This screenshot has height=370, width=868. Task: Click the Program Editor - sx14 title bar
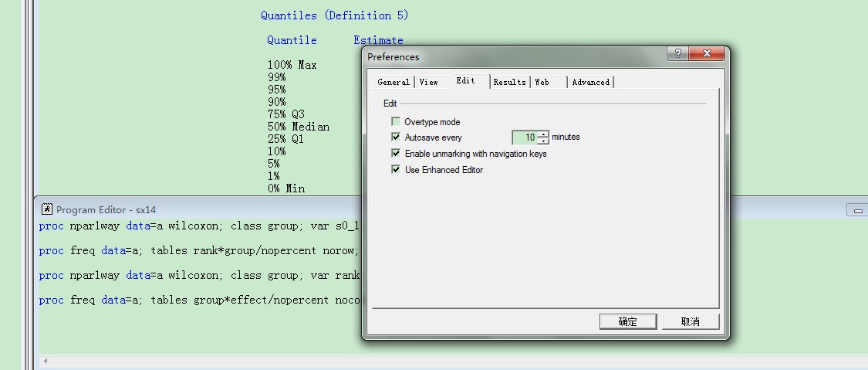231,209
